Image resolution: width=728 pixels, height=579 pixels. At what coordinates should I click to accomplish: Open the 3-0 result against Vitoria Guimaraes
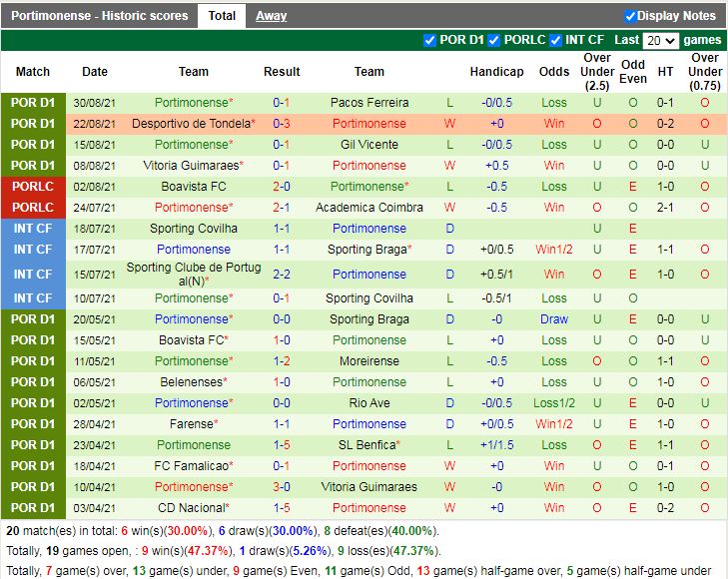click(282, 486)
